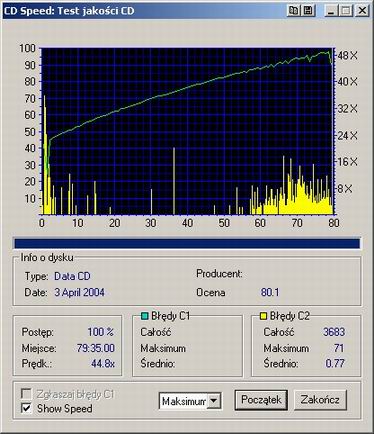374x434 pixels.
Task: Click the blue progress bar below the graph
Action: (x=187, y=243)
